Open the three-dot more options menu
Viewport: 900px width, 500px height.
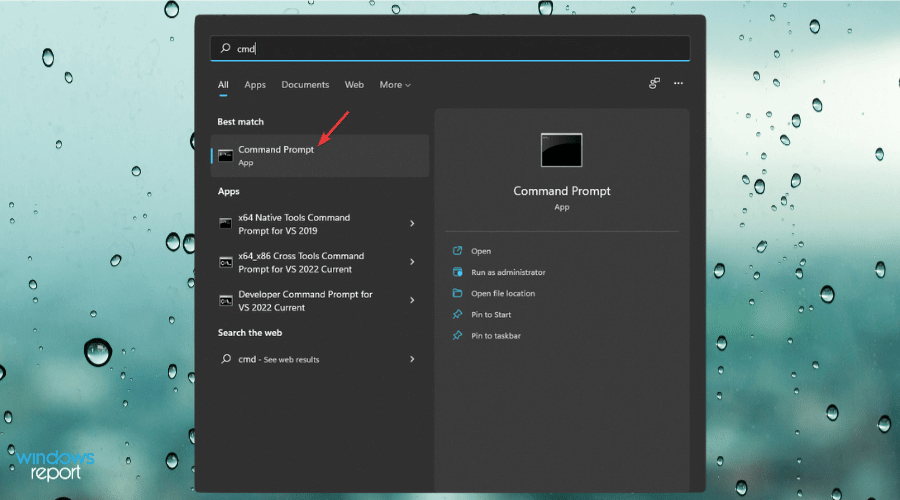click(x=679, y=84)
